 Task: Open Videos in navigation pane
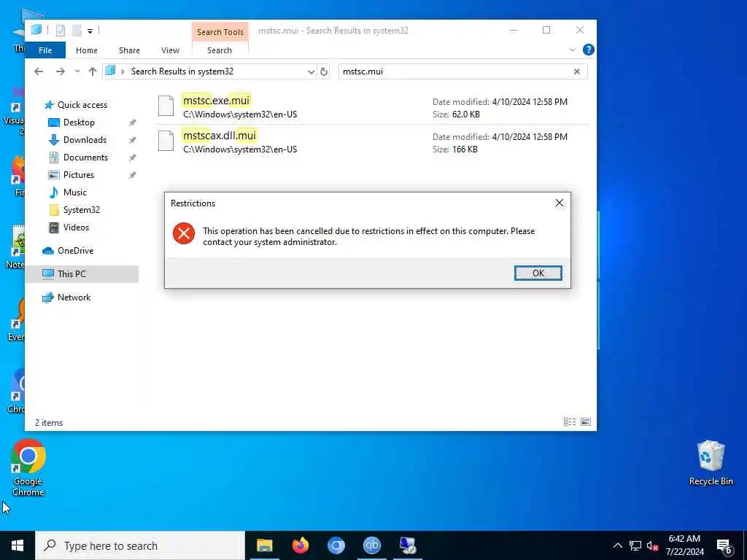(x=76, y=227)
